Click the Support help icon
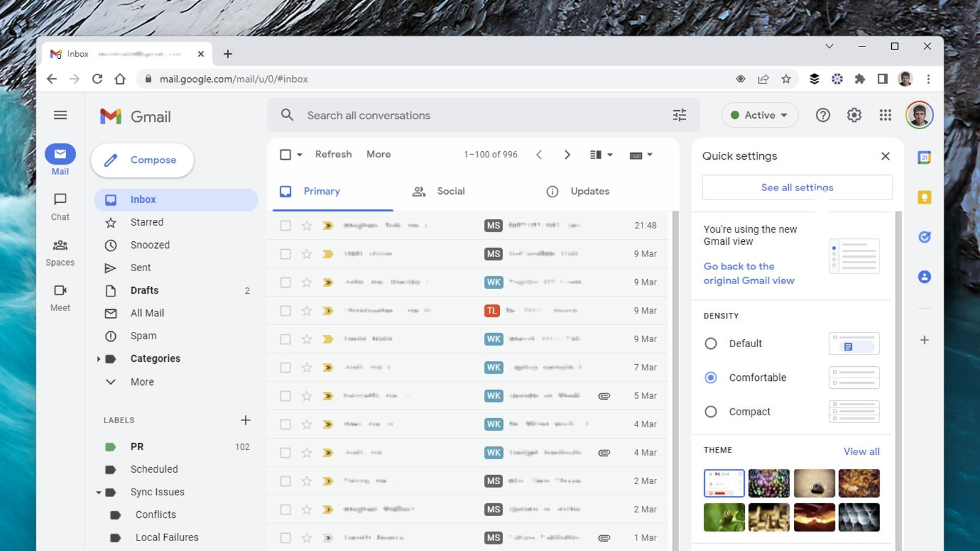 [x=823, y=115]
